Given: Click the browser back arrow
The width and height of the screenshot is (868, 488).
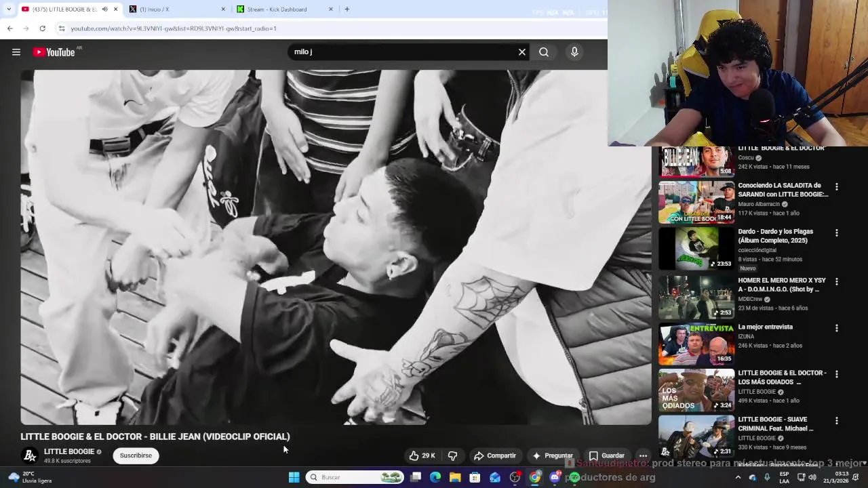Looking at the screenshot, I should tap(9, 28).
